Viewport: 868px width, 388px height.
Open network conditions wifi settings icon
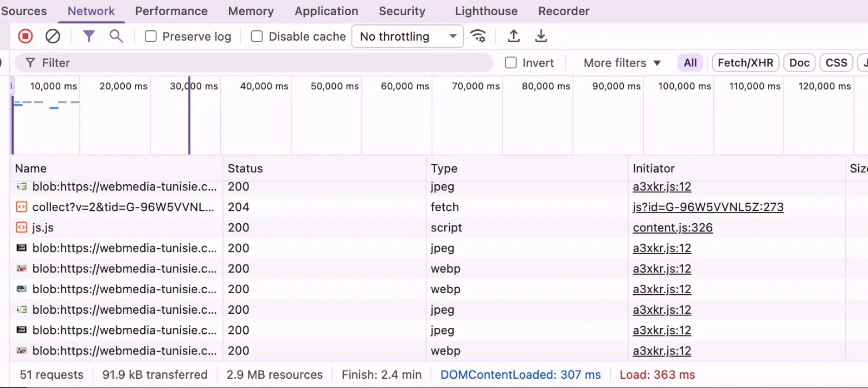tap(478, 36)
